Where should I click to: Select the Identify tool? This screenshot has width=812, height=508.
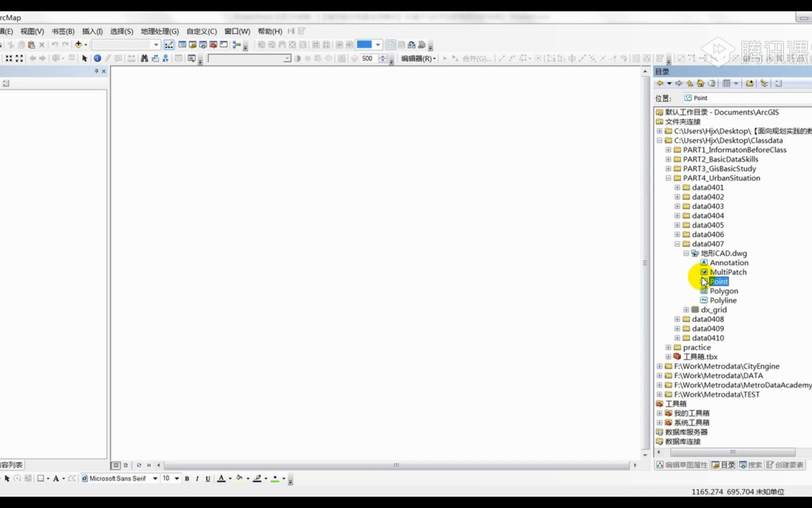(x=97, y=58)
